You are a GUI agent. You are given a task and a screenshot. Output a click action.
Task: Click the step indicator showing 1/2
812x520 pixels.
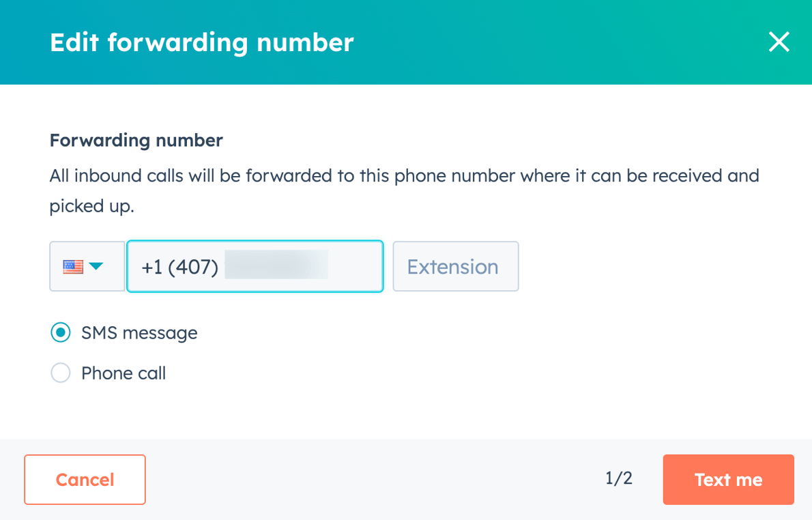618,479
